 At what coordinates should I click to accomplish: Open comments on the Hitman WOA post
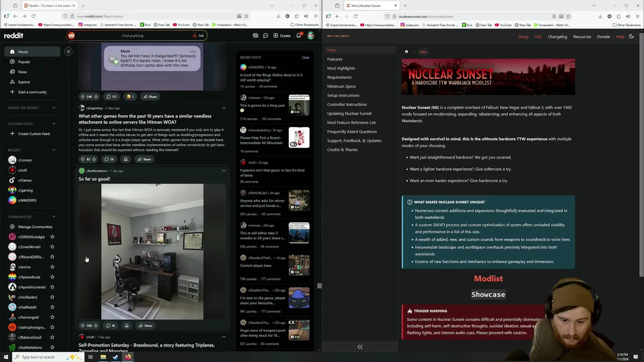pos(109,159)
